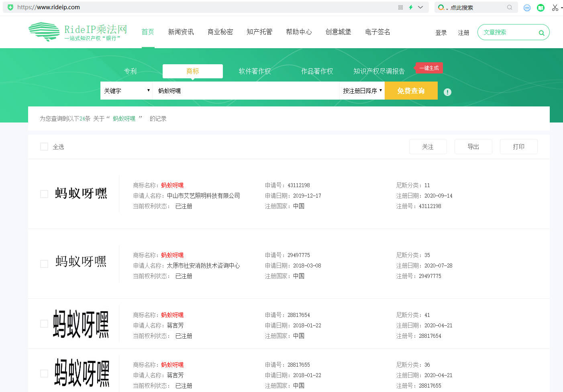The width and height of the screenshot is (563, 392).
Task: Open trademark image for application 29497775
Action: tap(81, 261)
